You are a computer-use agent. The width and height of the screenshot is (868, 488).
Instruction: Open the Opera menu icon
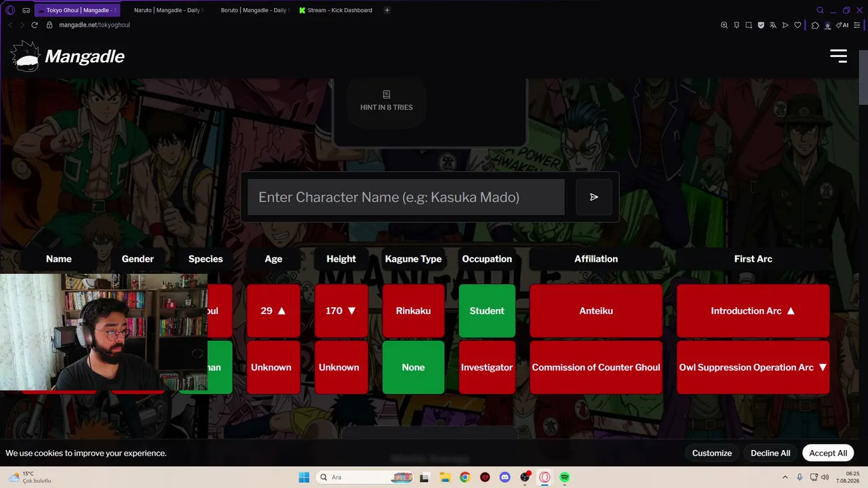tap(10, 10)
